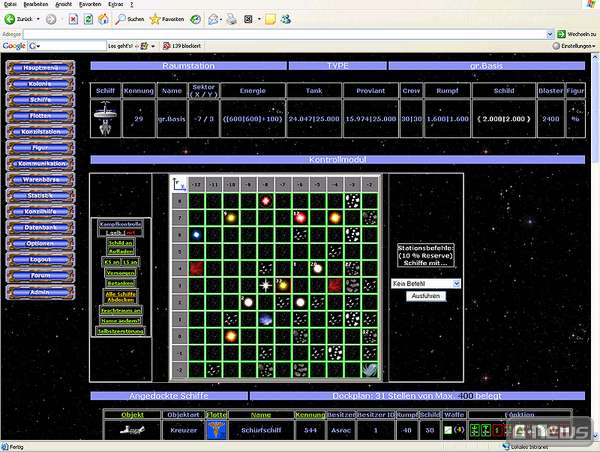The image size is (600, 452).
Task: Open the Los geht's options dropdown arrow
Action: [153, 46]
